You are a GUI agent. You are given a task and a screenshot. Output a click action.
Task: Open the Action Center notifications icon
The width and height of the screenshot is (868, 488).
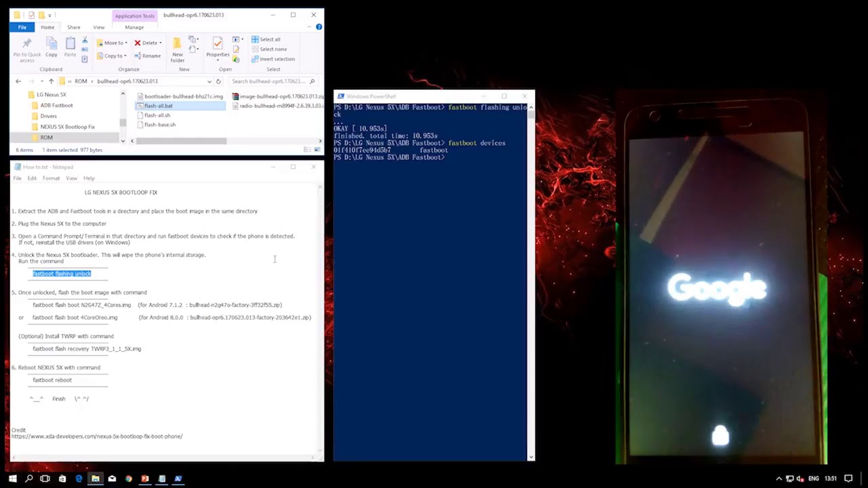click(x=848, y=479)
